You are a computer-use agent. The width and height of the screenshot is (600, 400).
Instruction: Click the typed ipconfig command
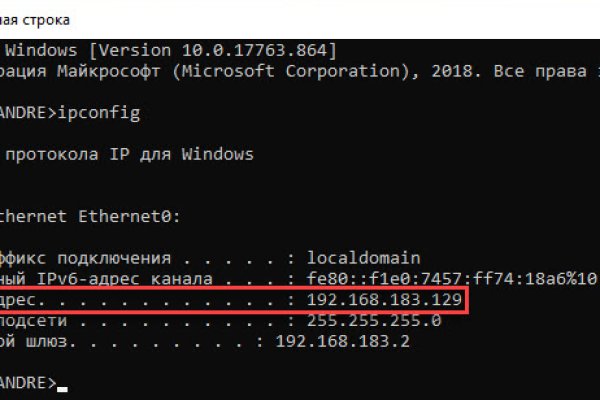coord(100,113)
